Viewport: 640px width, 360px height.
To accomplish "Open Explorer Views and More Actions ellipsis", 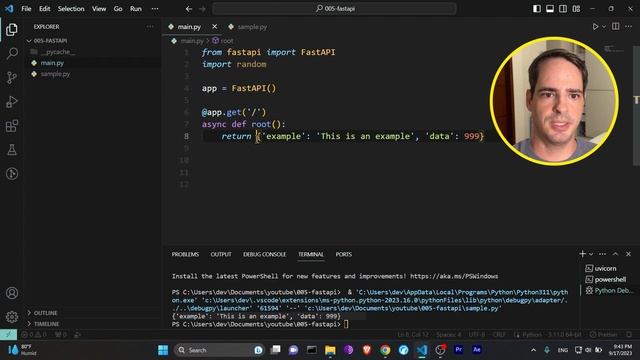I will 150,27.
